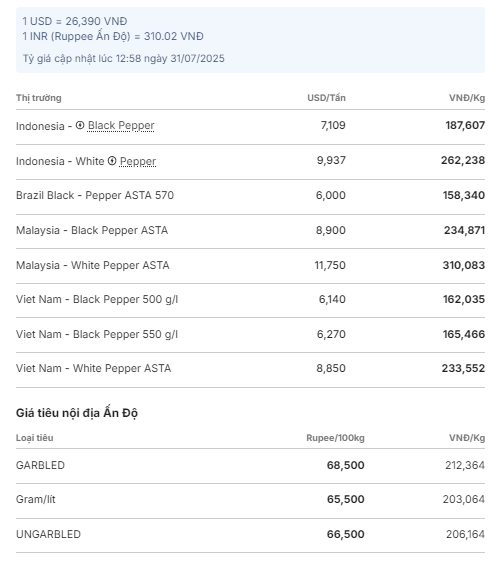Select Malaysia - Black Pepper ASTA row
The width and height of the screenshot is (496, 562).
[x=250, y=230]
